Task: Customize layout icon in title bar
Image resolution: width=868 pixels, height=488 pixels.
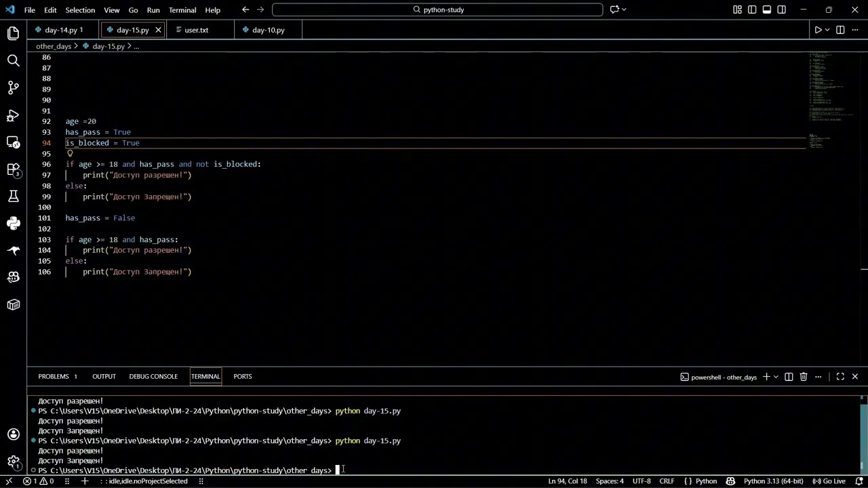Action: (x=737, y=9)
